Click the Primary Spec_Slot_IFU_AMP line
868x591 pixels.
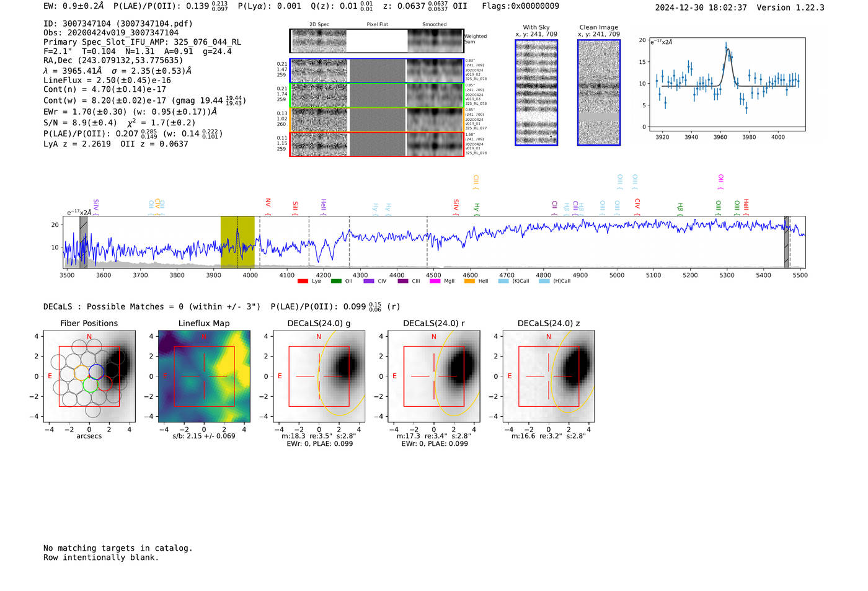142,42
